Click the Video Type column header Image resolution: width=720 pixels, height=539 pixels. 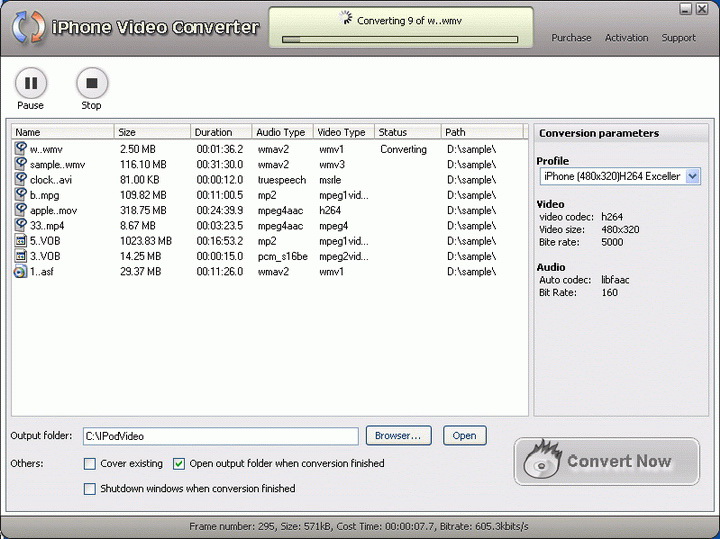click(x=344, y=132)
